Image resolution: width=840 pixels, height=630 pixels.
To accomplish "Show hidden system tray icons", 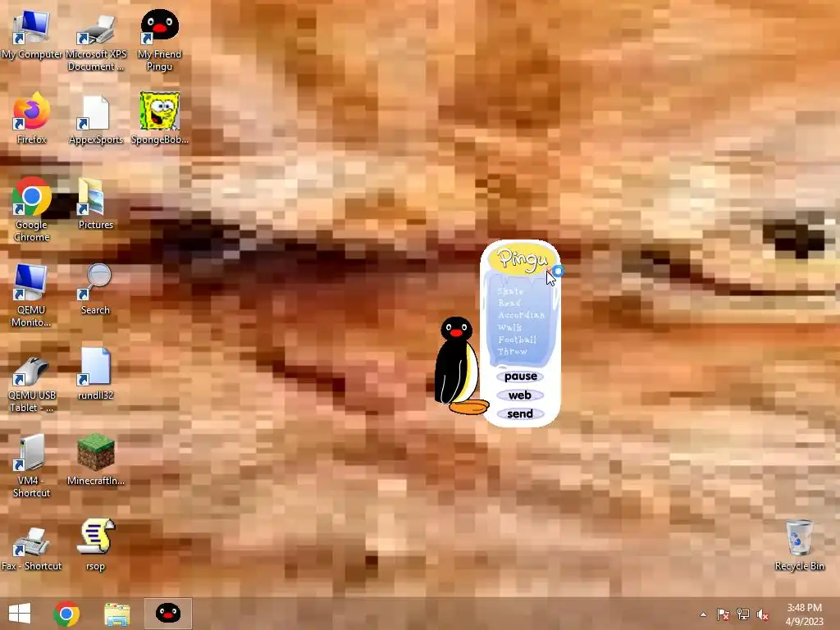I will click(703, 614).
